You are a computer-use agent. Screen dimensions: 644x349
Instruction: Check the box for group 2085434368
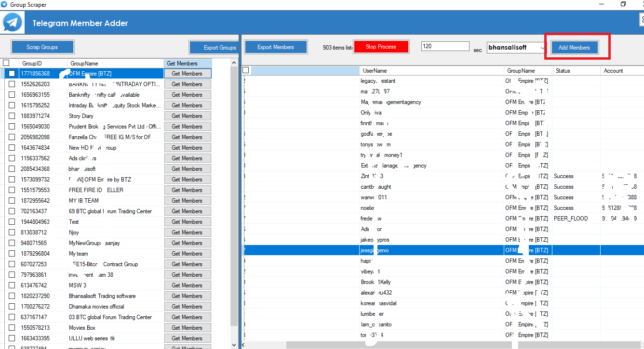pos(12,169)
